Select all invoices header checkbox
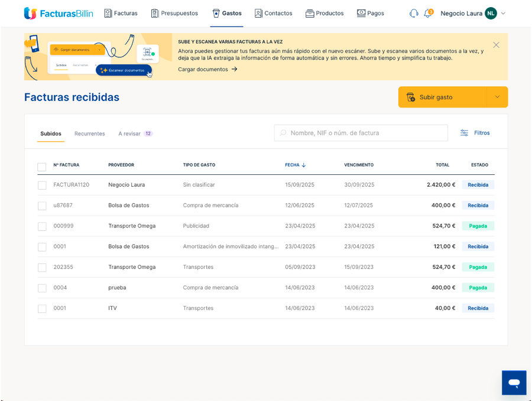 [x=42, y=167]
